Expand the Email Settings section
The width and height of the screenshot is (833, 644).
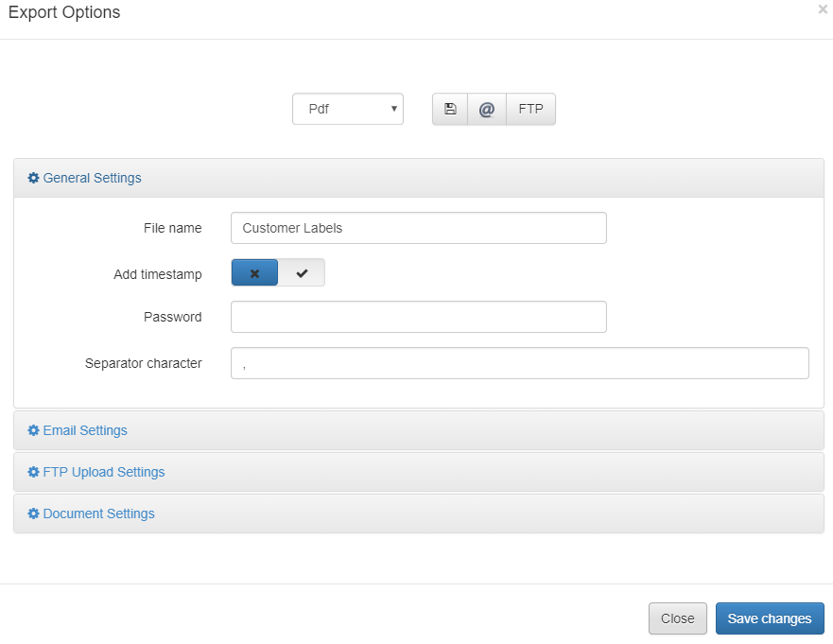click(x=85, y=430)
